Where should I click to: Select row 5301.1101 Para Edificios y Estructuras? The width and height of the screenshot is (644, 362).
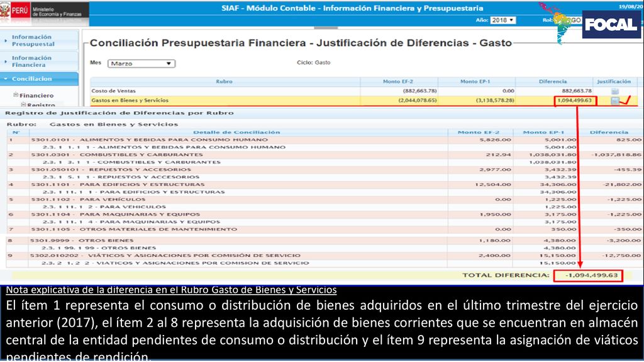point(324,185)
